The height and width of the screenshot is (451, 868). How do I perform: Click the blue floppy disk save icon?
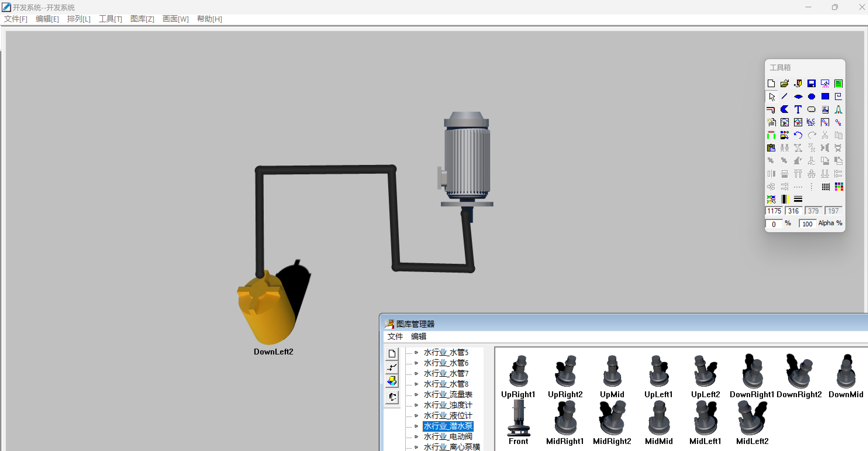[811, 84]
